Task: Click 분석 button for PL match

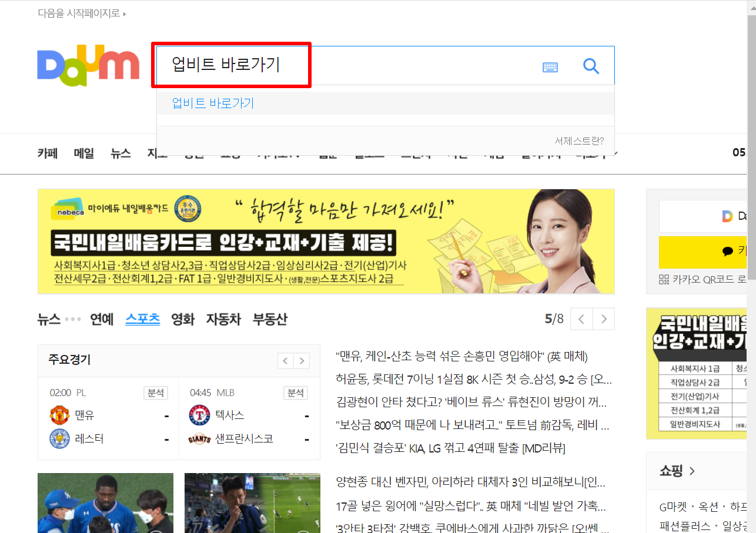Action: [156, 393]
